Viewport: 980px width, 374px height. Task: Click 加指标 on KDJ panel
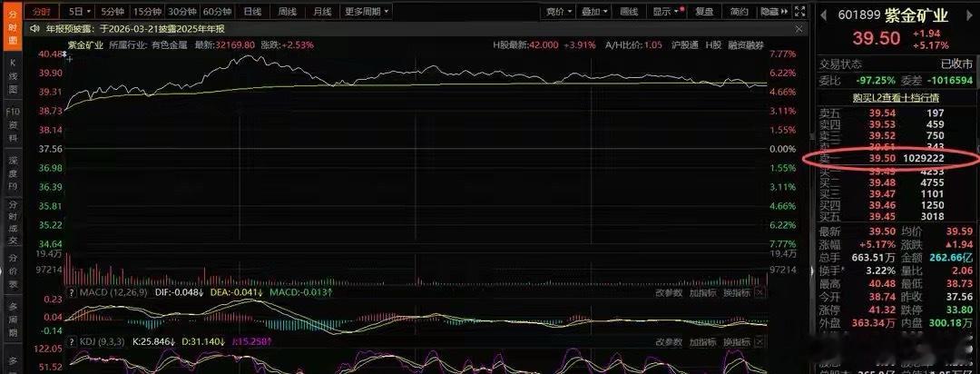pos(703,342)
